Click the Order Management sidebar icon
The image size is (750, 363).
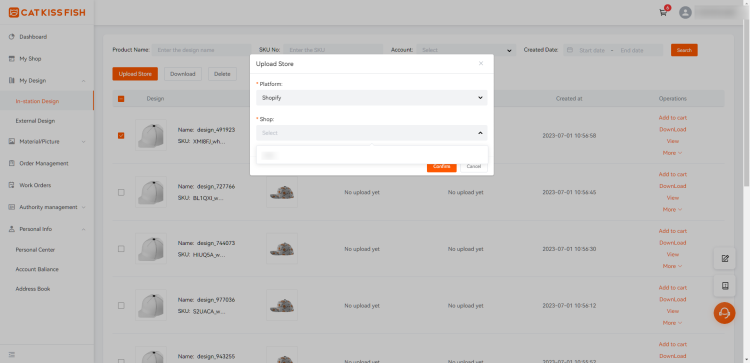[11, 163]
